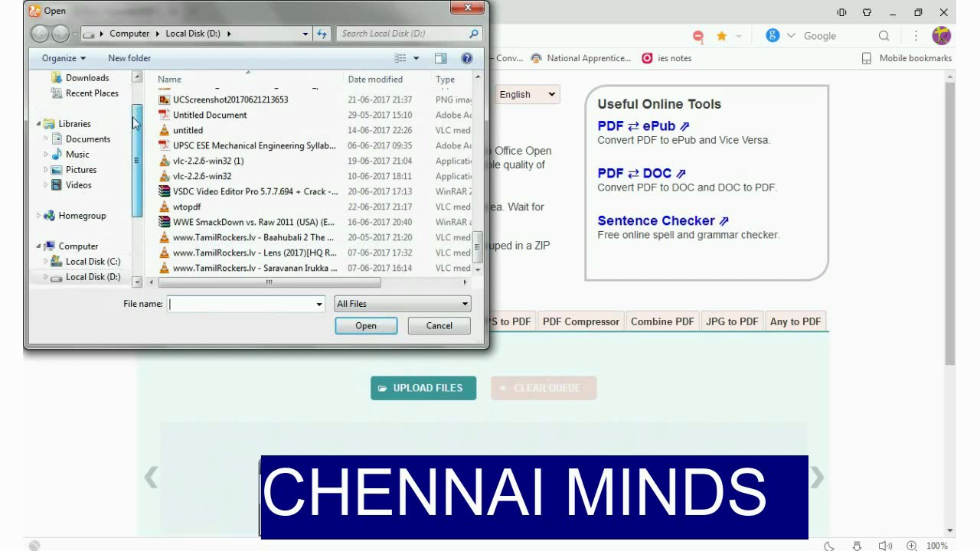980x551 pixels.
Task: Click the browser search magnifier icon
Action: [884, 36]
